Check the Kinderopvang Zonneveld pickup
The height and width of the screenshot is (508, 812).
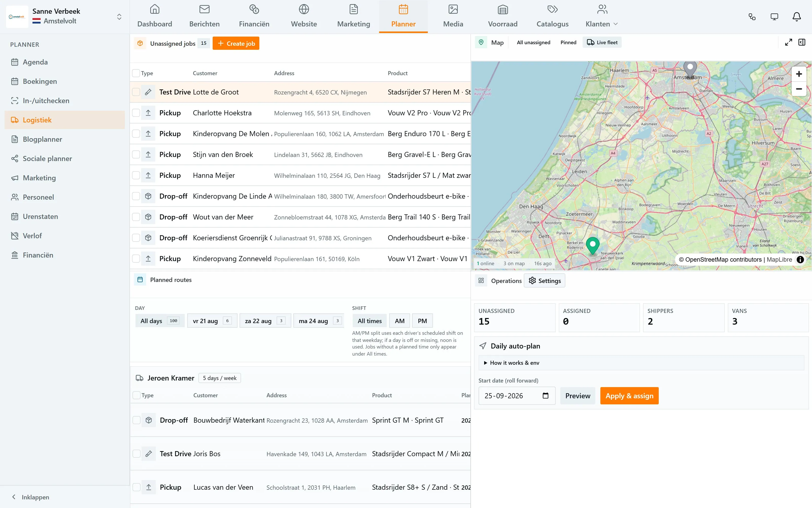pyautogui.click(x=136, y=259)
